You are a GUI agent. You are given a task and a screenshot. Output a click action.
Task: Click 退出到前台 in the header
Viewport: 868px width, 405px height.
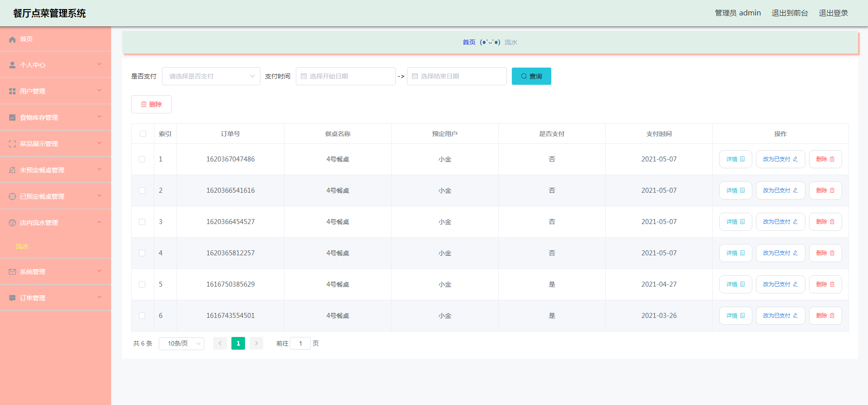click(x=790, y=13)
